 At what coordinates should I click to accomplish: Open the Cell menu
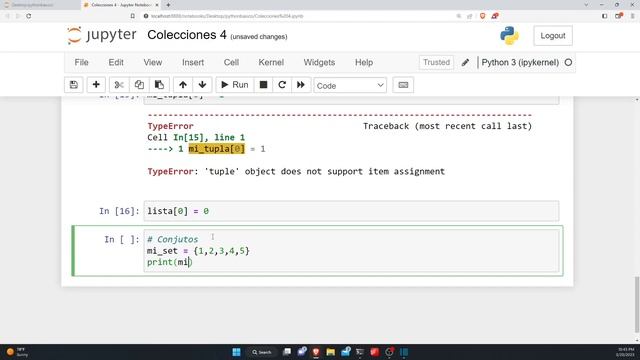(x=231, y=62)
